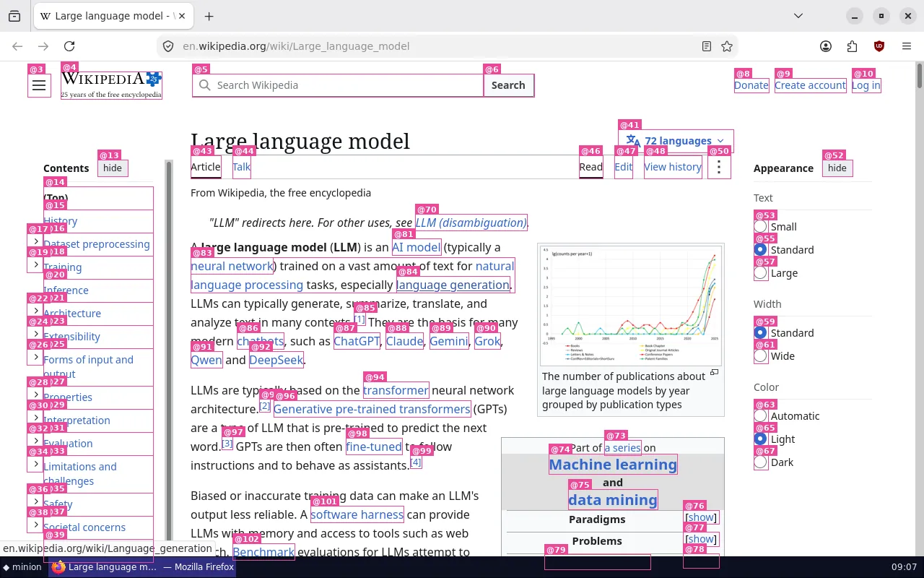Open the extensions puzzle icon
This screenshot has width=924, height=578.
(853, 46)
